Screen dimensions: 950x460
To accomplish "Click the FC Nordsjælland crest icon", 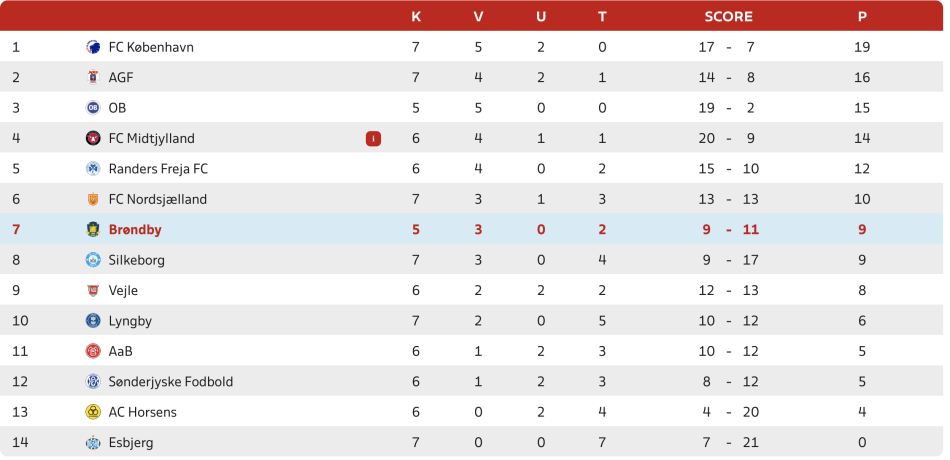I will (x=93, y=199).
